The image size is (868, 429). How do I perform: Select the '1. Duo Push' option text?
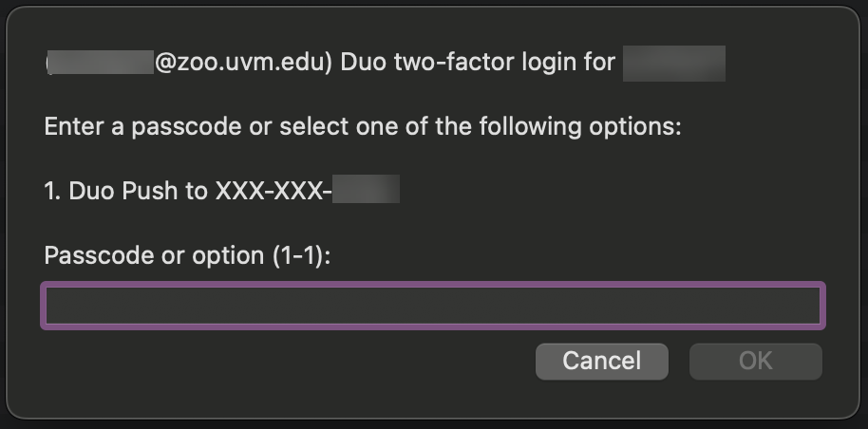pyautogui.click(x=125, y=191)
